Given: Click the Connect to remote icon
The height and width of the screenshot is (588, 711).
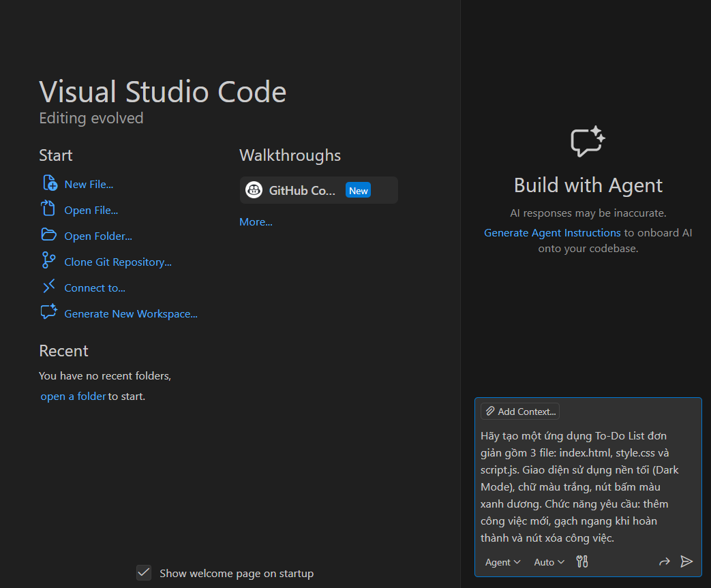Looking at the screenshot, I should [48, 286].
